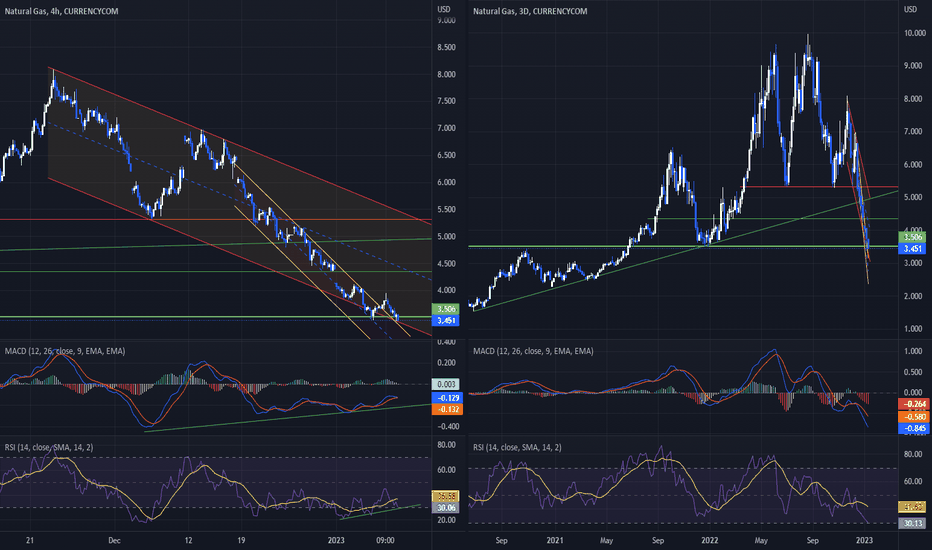Click the 4.000 price label on 4h chart axis
Screen dimensions: 932x550
[x=446, y=290]
